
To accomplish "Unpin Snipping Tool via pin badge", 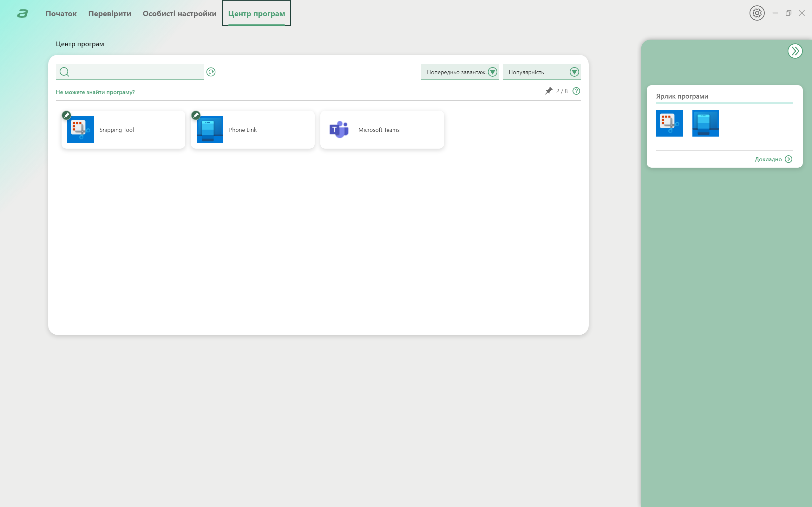I will point(66,115).
